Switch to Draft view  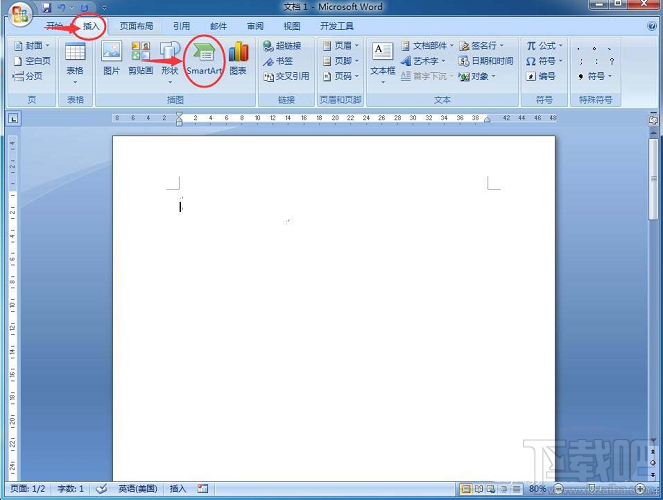[516, 489]
